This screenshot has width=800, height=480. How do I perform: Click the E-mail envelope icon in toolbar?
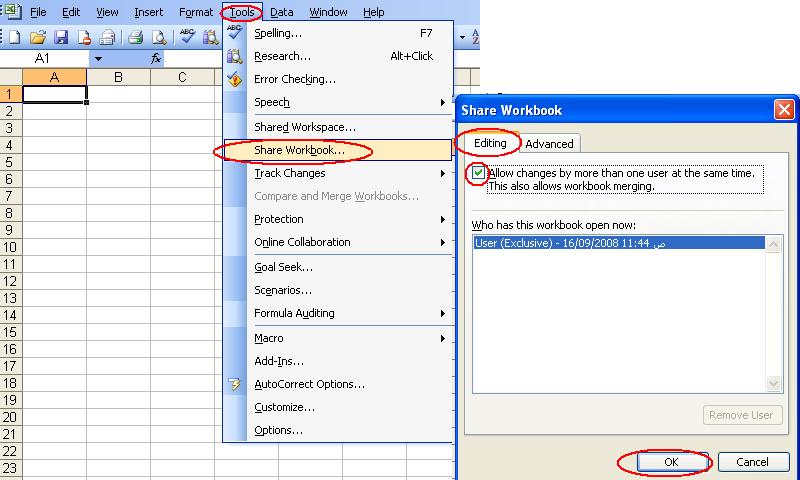click(x=107, y=37)
